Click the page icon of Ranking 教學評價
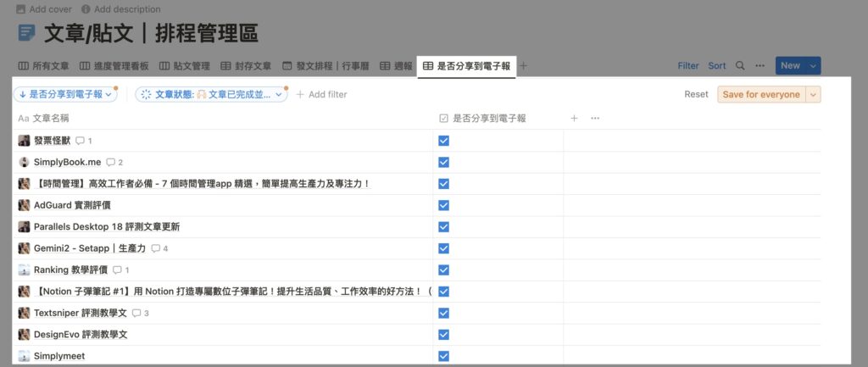 [x=24, y=270]
